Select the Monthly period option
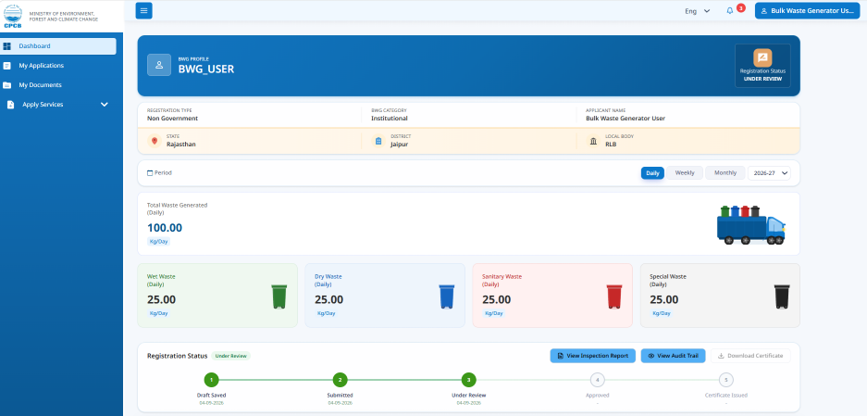Screen dimensions: 867x416 pyautogui.click(x=725, y=173)
